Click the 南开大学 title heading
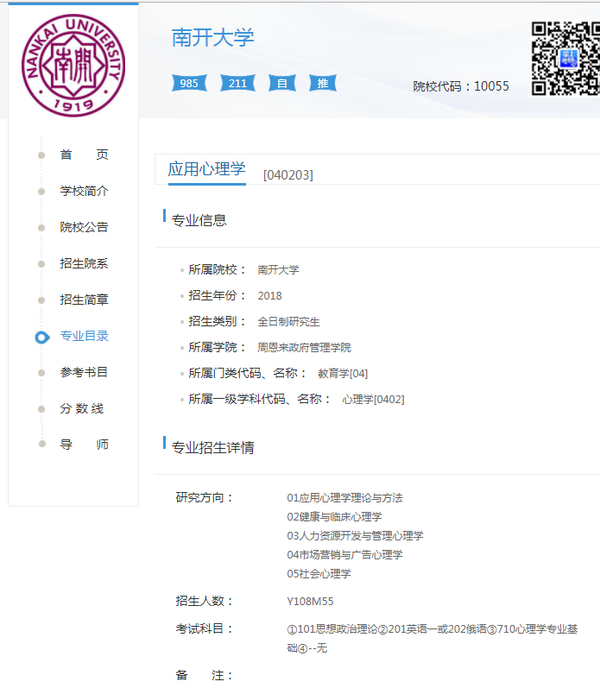The height and width of the screenshot is (688, 600). pyautogui.click(x=213, y=37)
